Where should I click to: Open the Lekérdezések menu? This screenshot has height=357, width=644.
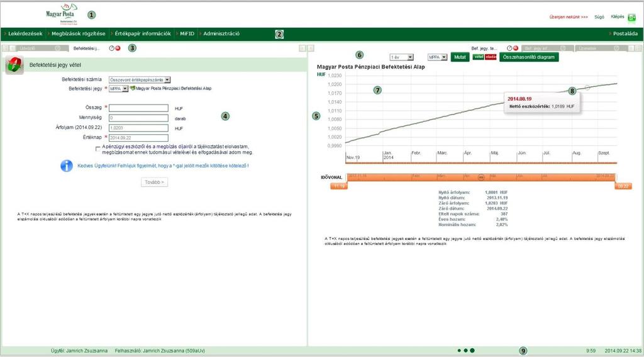[25, 34]
